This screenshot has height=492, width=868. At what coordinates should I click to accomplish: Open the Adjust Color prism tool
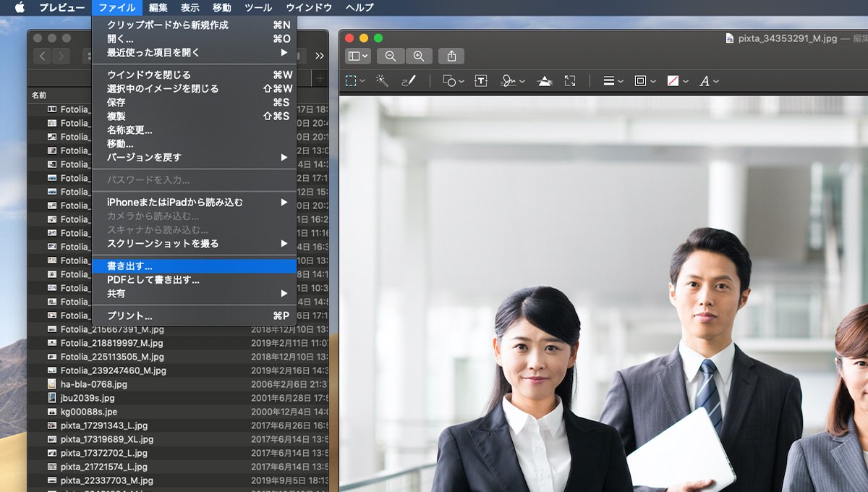[545, 81]
